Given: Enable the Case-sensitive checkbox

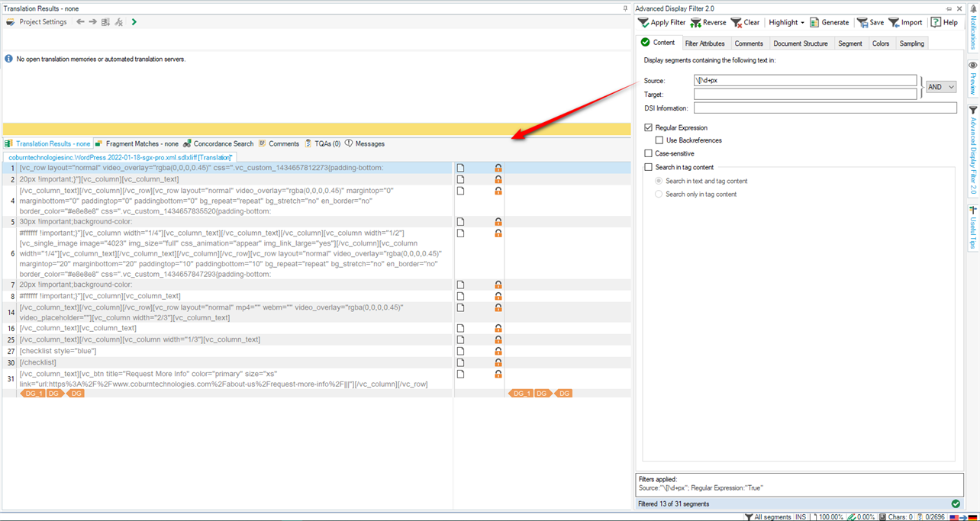Looking at the screenshot, I should click(x=649, y=153).
